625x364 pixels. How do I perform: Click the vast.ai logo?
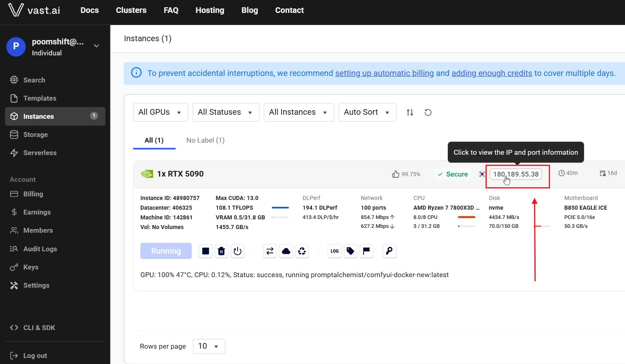(x=34, y=10)
